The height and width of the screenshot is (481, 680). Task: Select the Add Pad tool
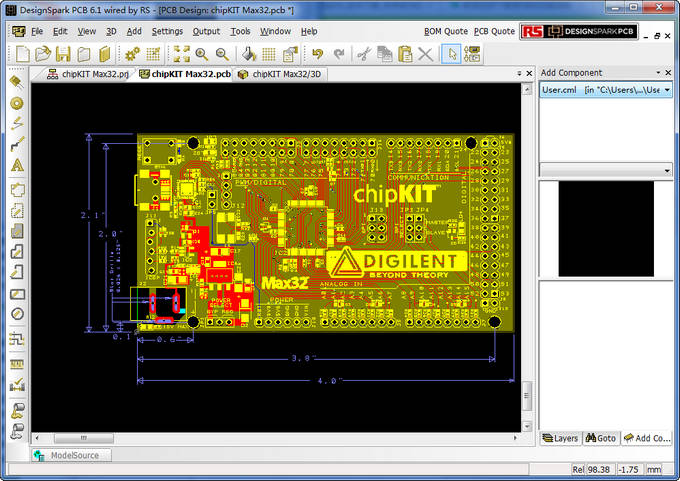tap(17, 103)
